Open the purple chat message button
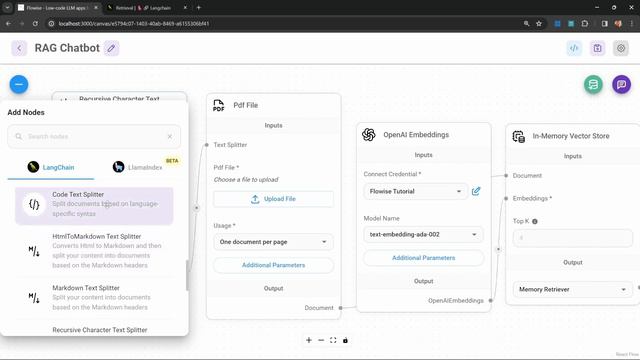The width and height of the screenshot is (640, 360). (621, 84)
